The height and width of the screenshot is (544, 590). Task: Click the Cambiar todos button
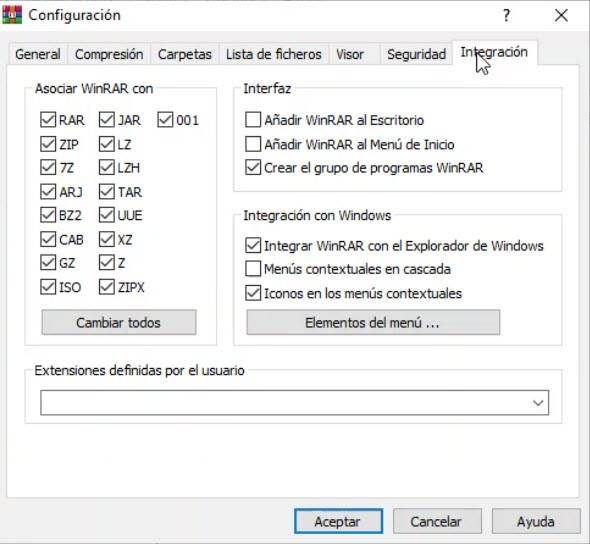119,322
